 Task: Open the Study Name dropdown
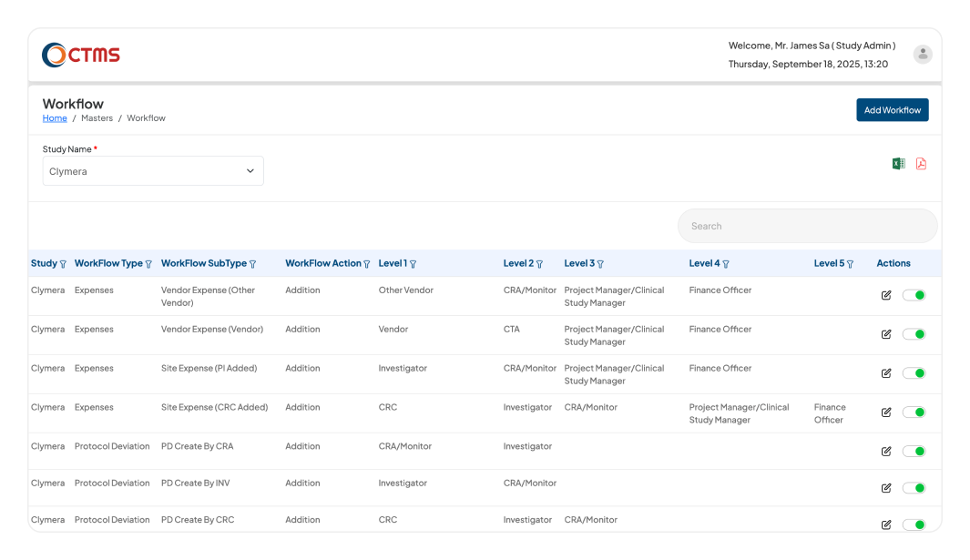coord(152,170)
